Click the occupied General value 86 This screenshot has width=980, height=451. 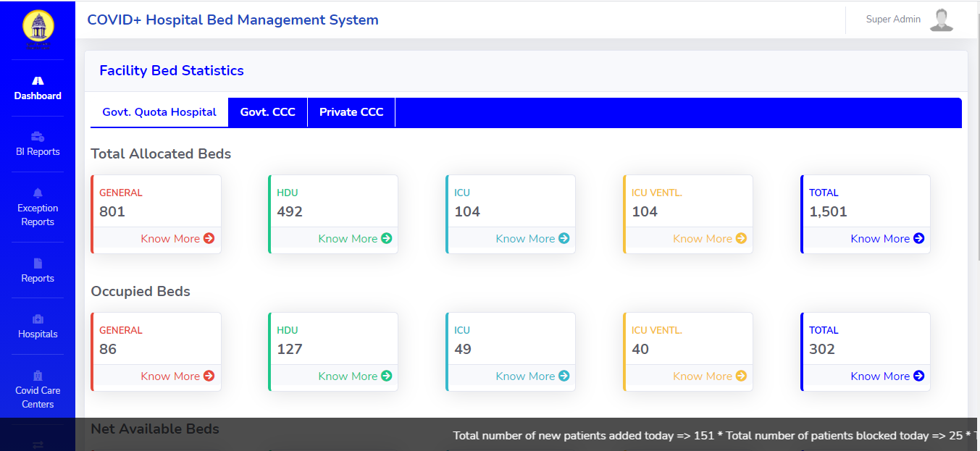click(x=108, y=349)
